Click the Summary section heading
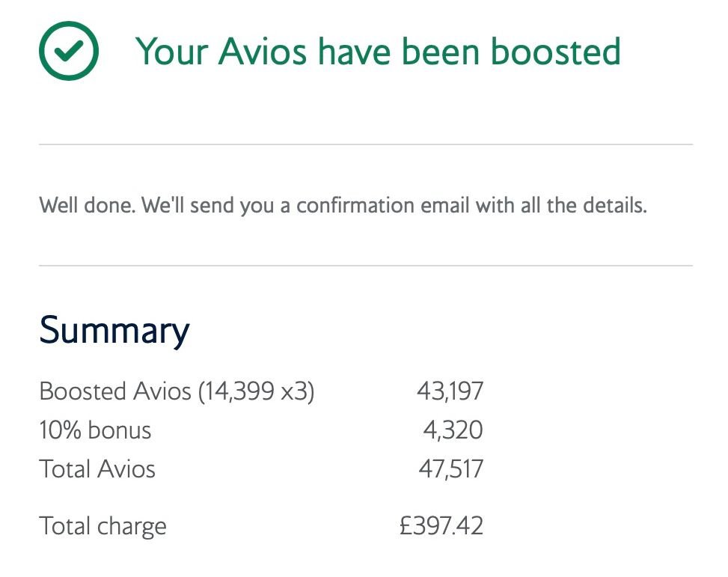 click(x=114, y=330)
